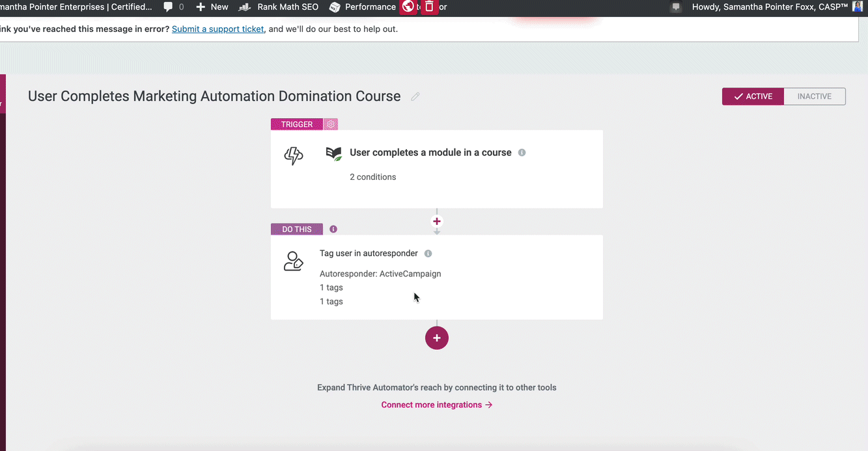The width and height of the screenshot is (868, 451).
Task: Open the New content menu
Action: (x=212, y=7)
